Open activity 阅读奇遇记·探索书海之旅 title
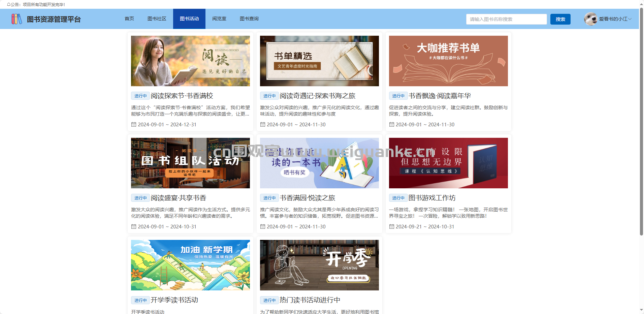 318,96
